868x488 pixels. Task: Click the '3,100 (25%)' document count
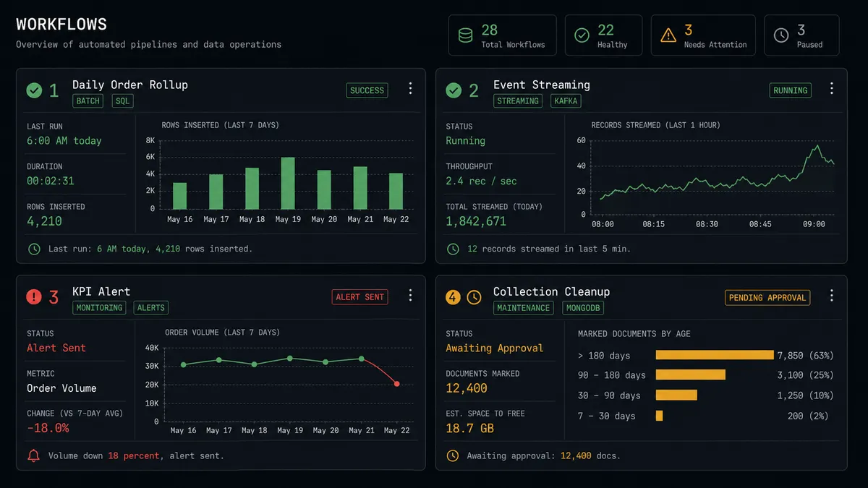click(805, 374)
